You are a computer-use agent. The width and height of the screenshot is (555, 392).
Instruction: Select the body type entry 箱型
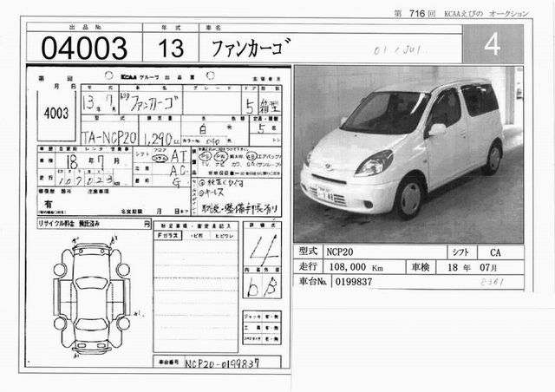coord(270,106)
